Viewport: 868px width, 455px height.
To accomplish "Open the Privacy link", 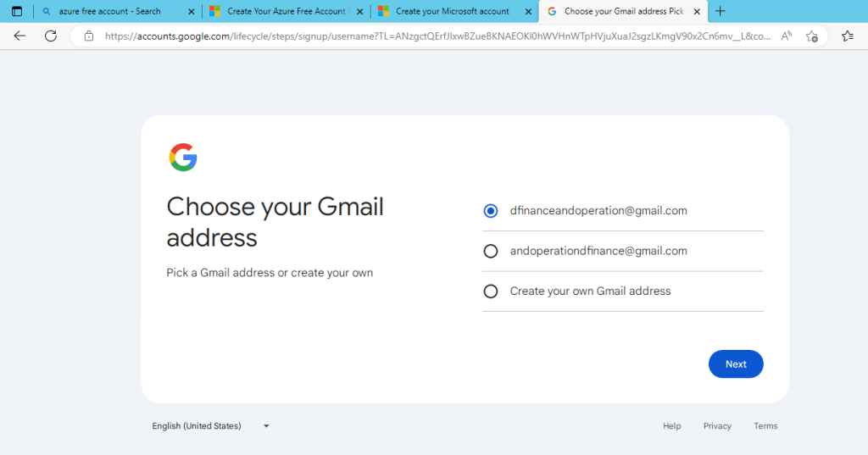I will (x=717, y=426).
